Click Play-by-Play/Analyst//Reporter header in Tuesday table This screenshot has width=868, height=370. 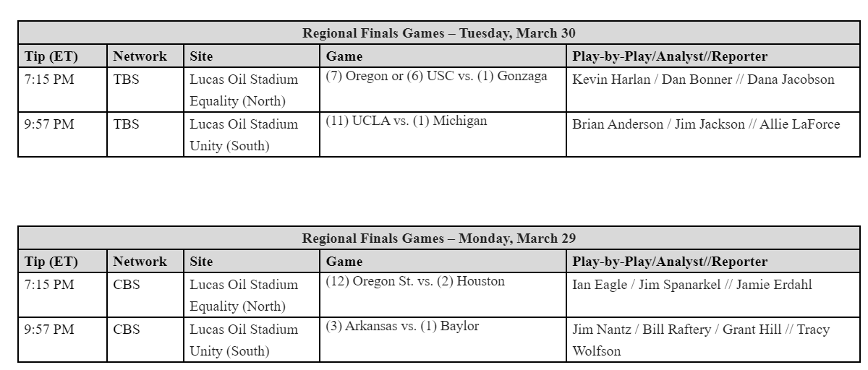pyautogui.click(x=670, y=56)
